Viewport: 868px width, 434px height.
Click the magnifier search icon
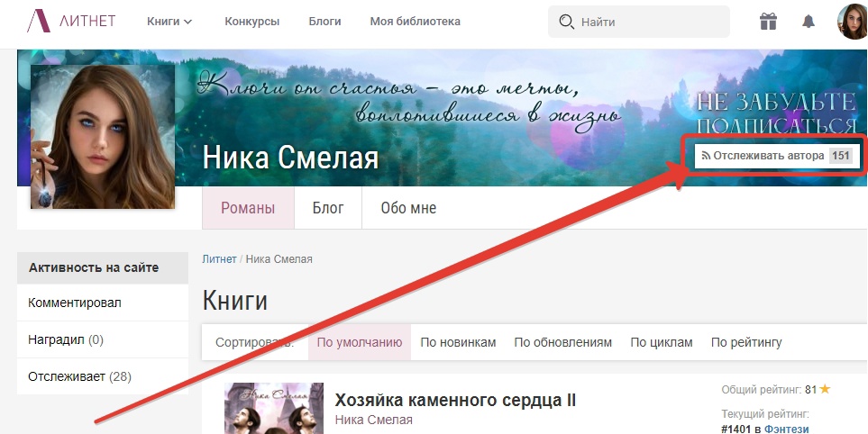coord(566,22)
